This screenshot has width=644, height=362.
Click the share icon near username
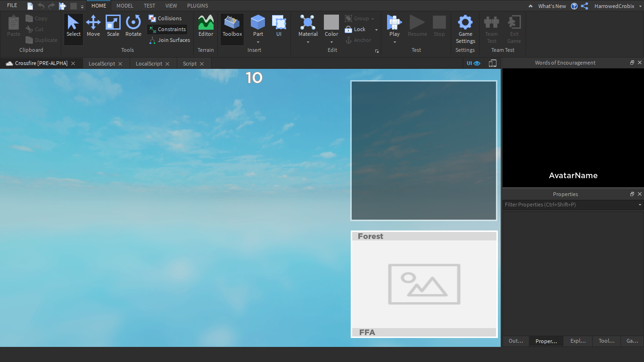click(x=585, y=6)
